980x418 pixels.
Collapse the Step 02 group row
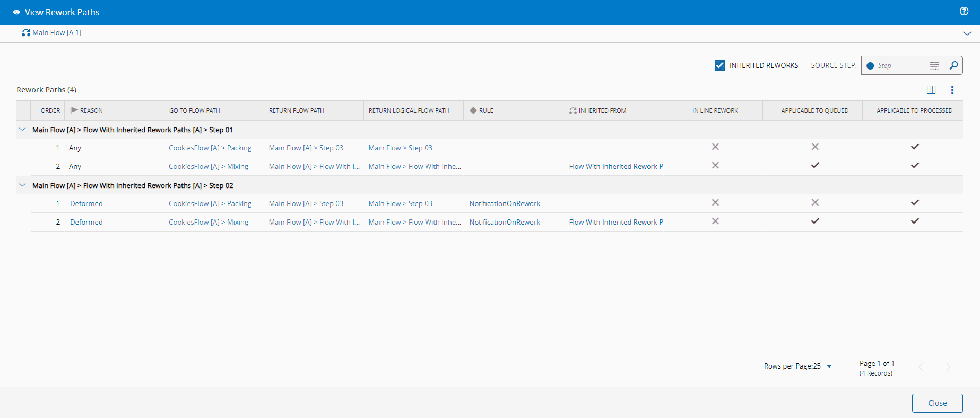(22, 185)
